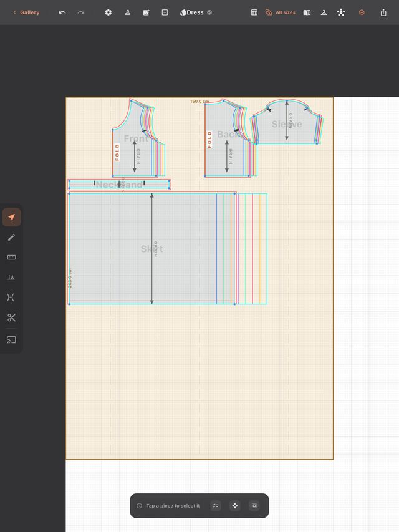Redo the last action

pyautogui.click(x=81, y=12)
